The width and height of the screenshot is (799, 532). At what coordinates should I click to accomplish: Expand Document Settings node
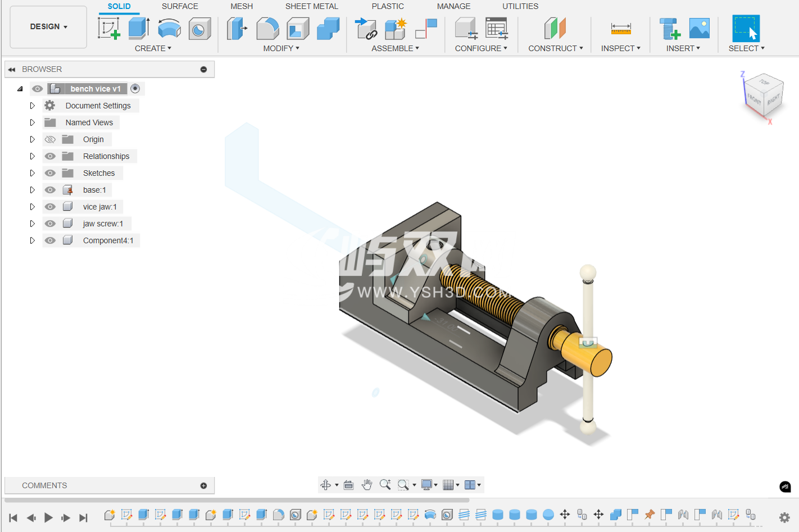32,106
